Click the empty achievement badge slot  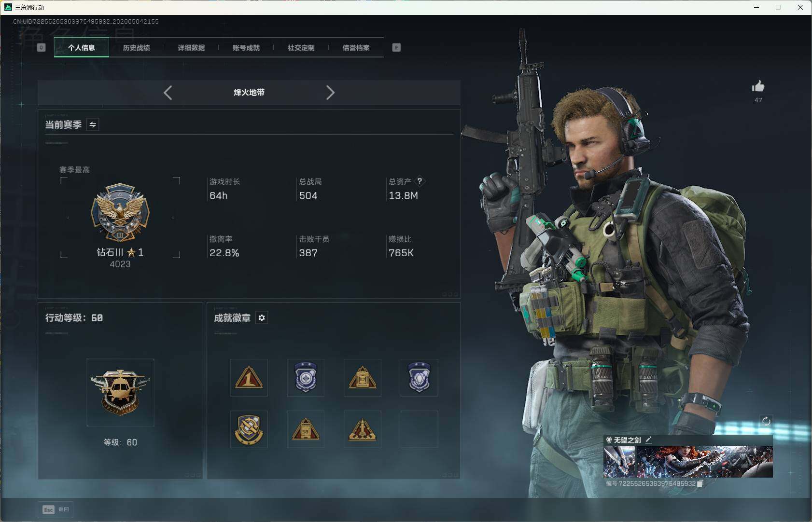click(x=419, y=429)
